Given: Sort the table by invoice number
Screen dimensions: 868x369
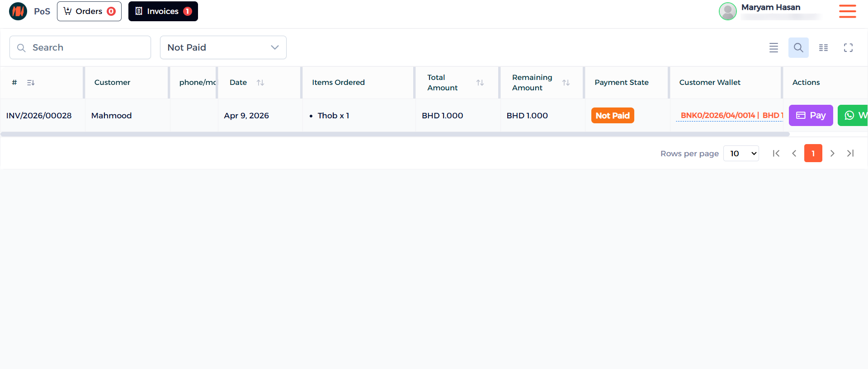Looking at the screenshot, I should [x=31, y=83].
